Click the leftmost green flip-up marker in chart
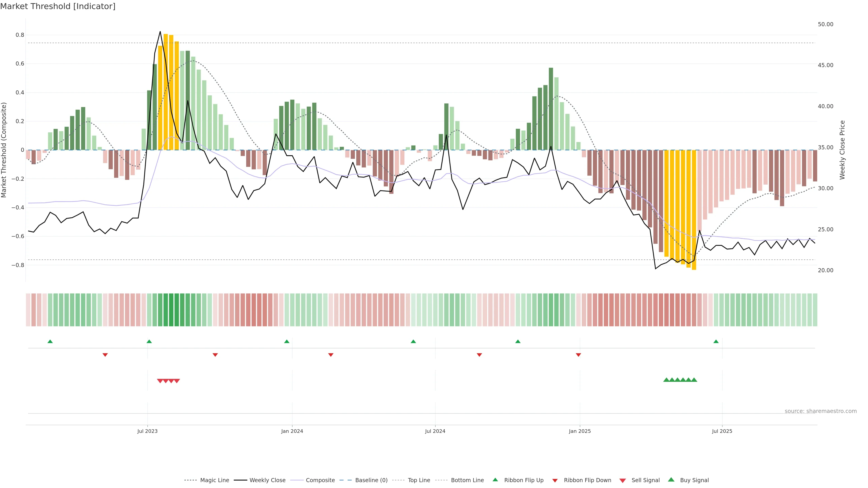868x488 pixels. click(x=50, y=342)
